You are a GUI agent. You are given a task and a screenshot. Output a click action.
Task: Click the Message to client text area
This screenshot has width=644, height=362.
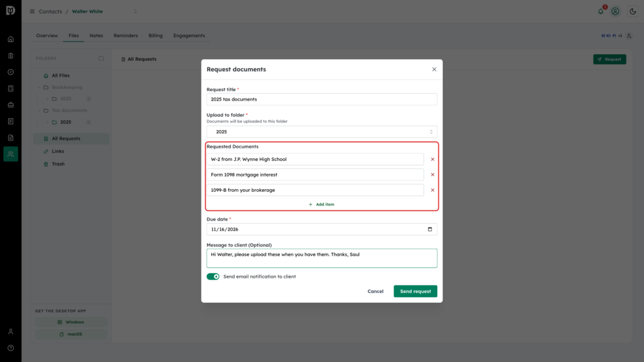(321, 258)
